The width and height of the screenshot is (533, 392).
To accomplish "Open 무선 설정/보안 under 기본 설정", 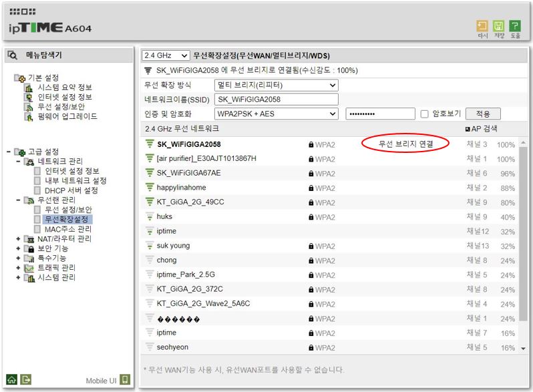I will point(61,107).
